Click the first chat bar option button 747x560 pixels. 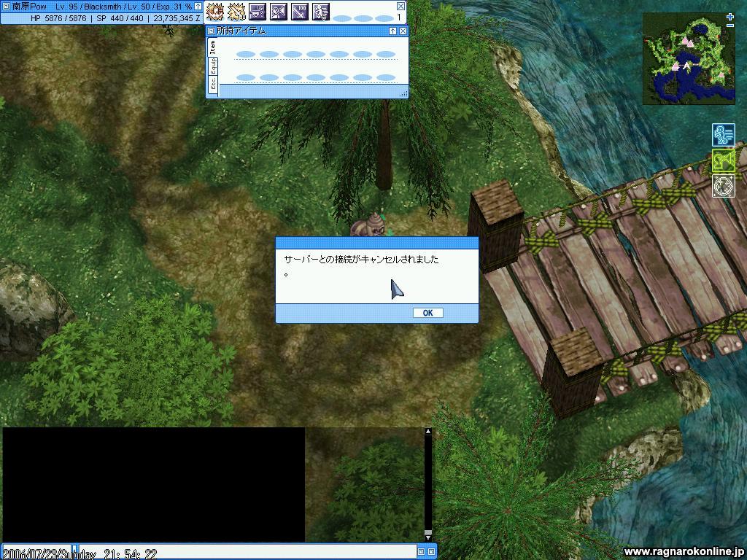click(x=421, y=551)
